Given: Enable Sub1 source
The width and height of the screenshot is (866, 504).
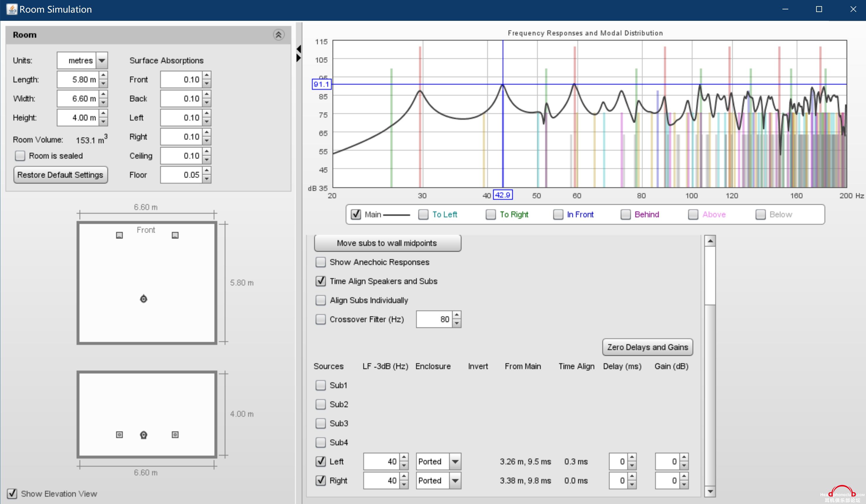Looking at the screenshot, I should (321, 385).
